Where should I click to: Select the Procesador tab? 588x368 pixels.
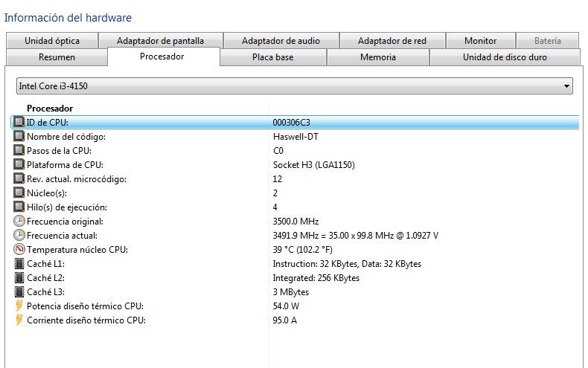(162, 57)
